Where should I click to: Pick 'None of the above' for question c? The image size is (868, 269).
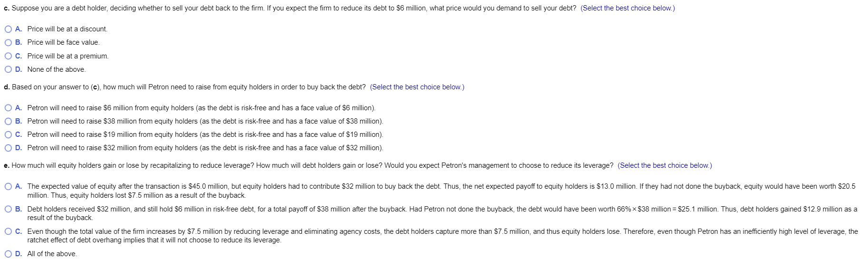pos(8,69)
